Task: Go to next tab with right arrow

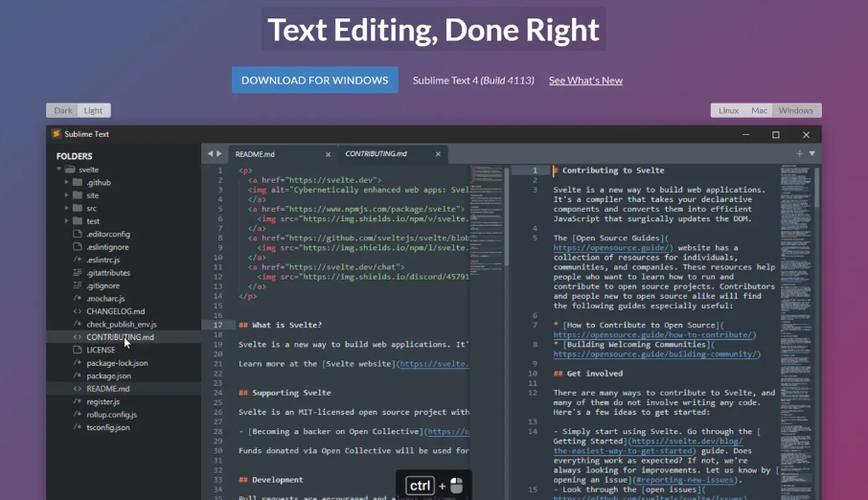Action: click(219, 153)
